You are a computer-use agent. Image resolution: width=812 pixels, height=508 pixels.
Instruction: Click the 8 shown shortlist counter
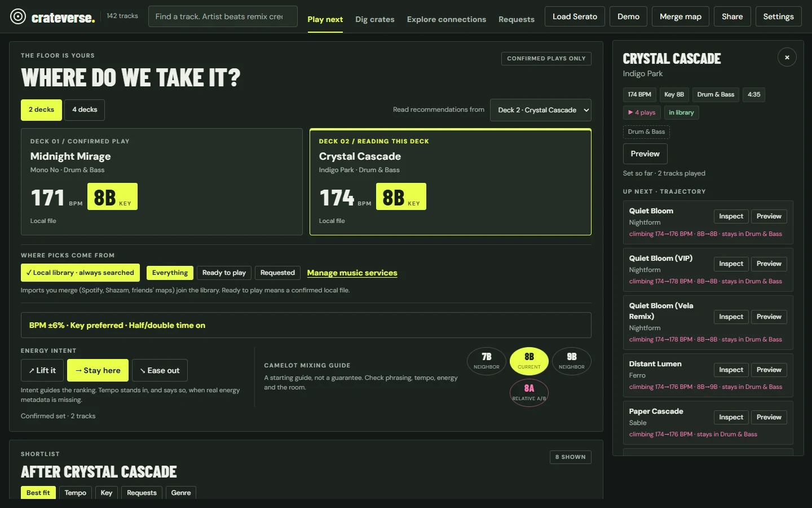coord(570,457)
